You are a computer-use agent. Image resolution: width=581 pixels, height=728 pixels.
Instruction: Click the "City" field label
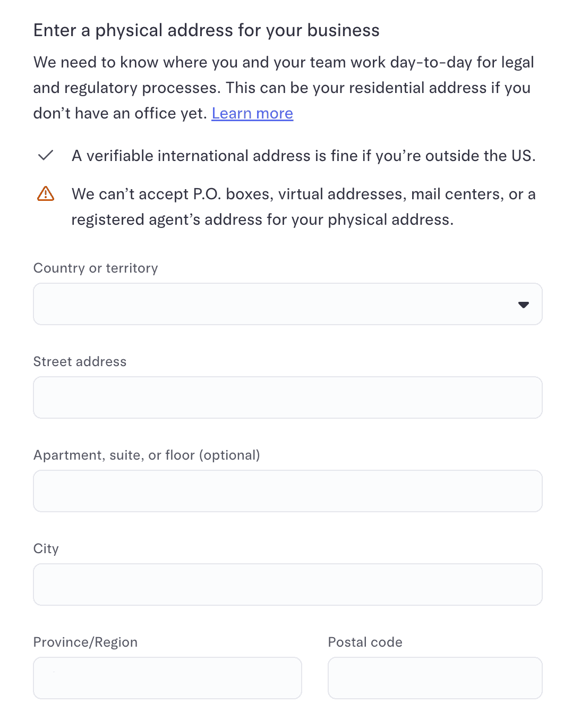coord(46,548)
